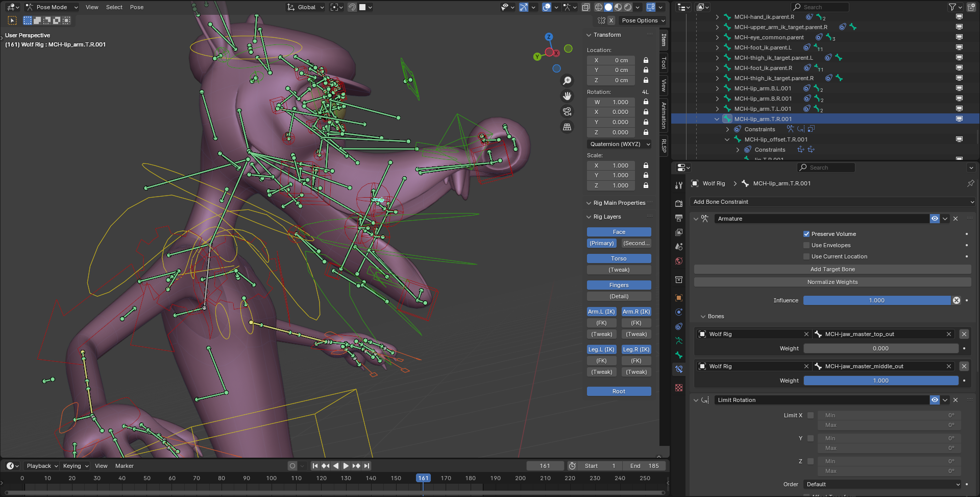The width and height of the screenshot is (980, 497).
Task: Open the Pose menu
Action: coord(137,7)
